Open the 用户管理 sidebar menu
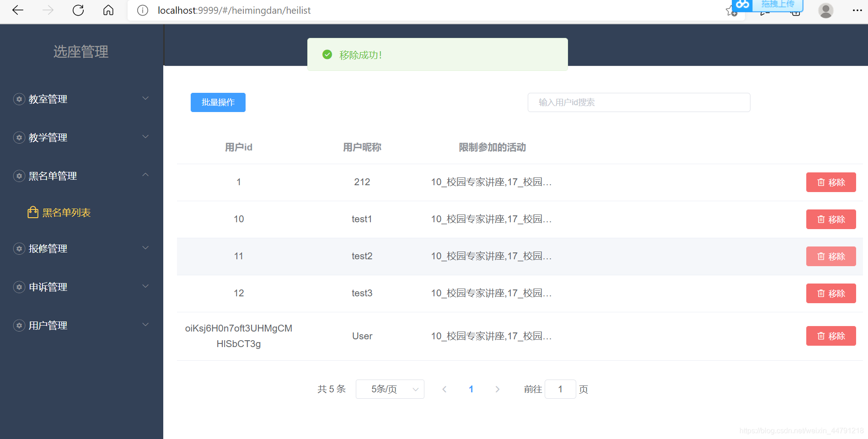Screen dimensions: 868x439 pos(81,325)
